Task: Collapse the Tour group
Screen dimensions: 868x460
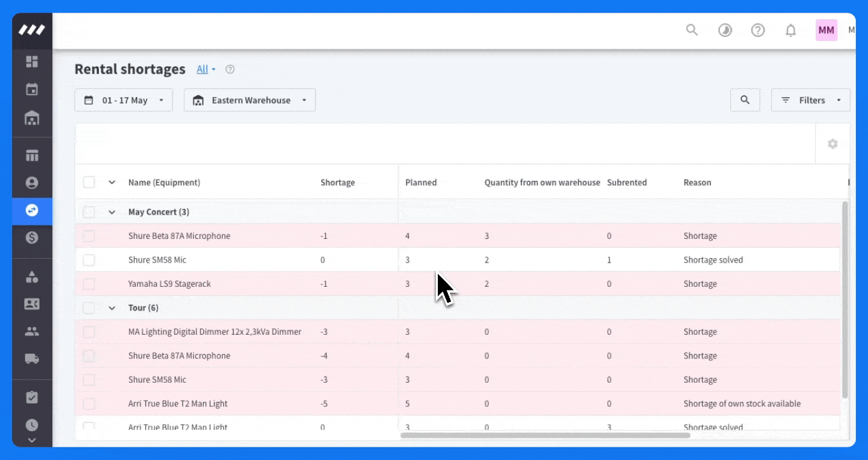Action: [112, 308]
